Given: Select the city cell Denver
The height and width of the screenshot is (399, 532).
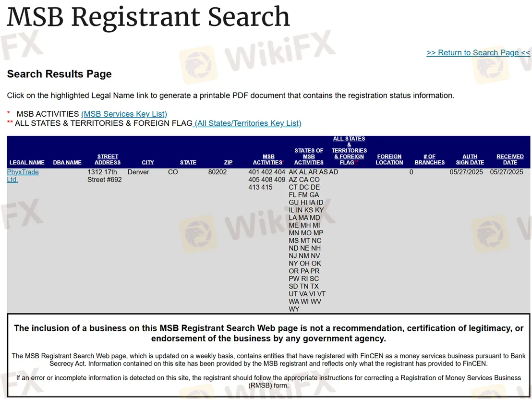Looking at the screenshot, I should [138, 172].
